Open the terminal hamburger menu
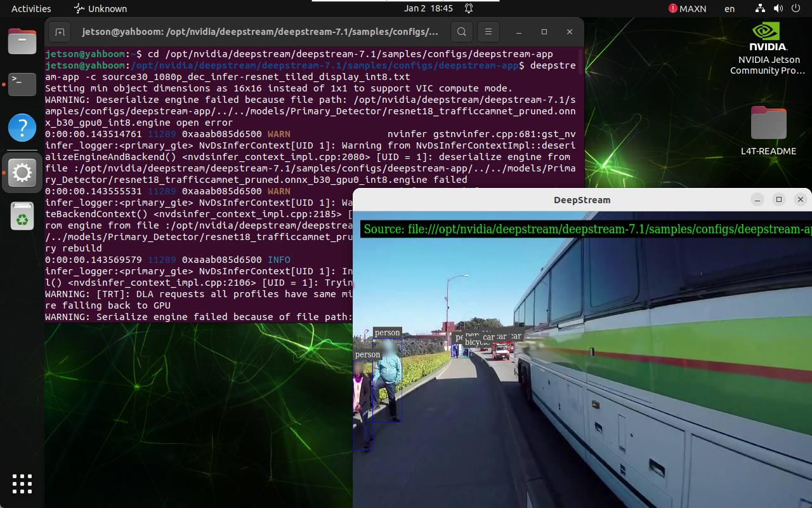The height and width of the screenshot is (508, 812). [x=488, y=31]
